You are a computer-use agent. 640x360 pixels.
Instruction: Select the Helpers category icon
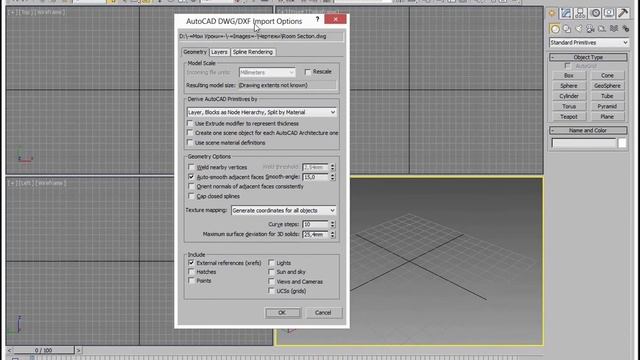point(602,29)
